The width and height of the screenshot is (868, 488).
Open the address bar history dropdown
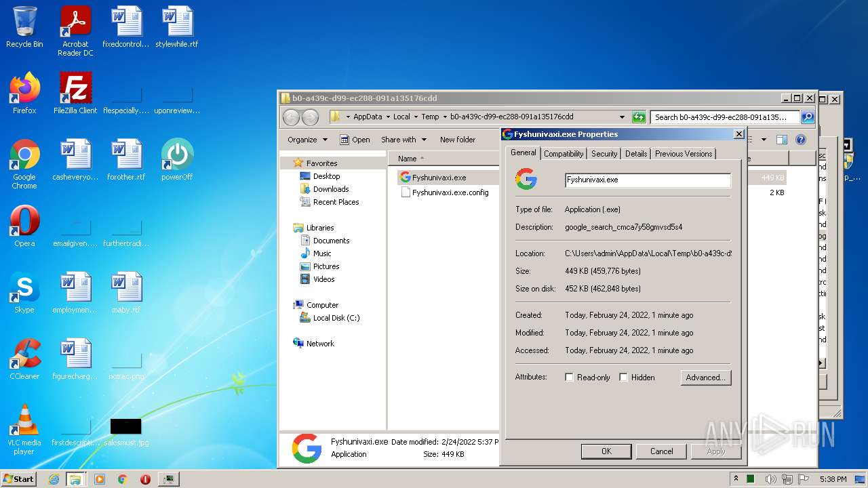622,117
